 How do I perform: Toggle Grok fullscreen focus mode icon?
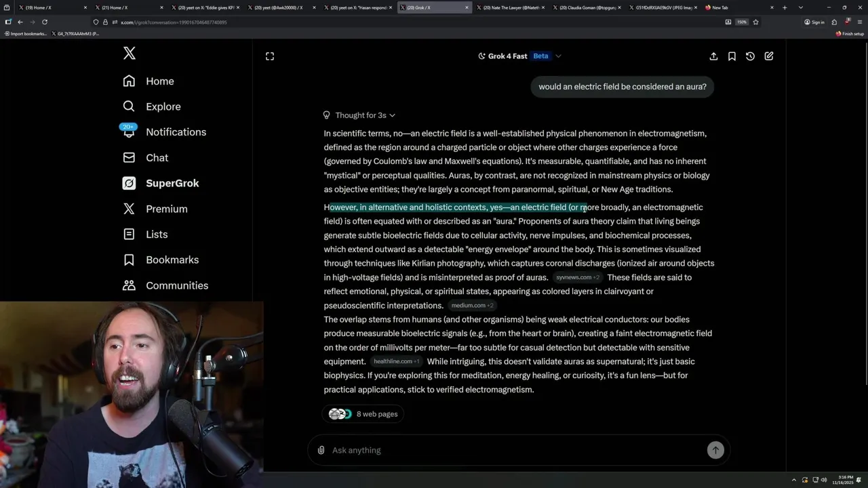pyautogui.click(x=270, y=56)
